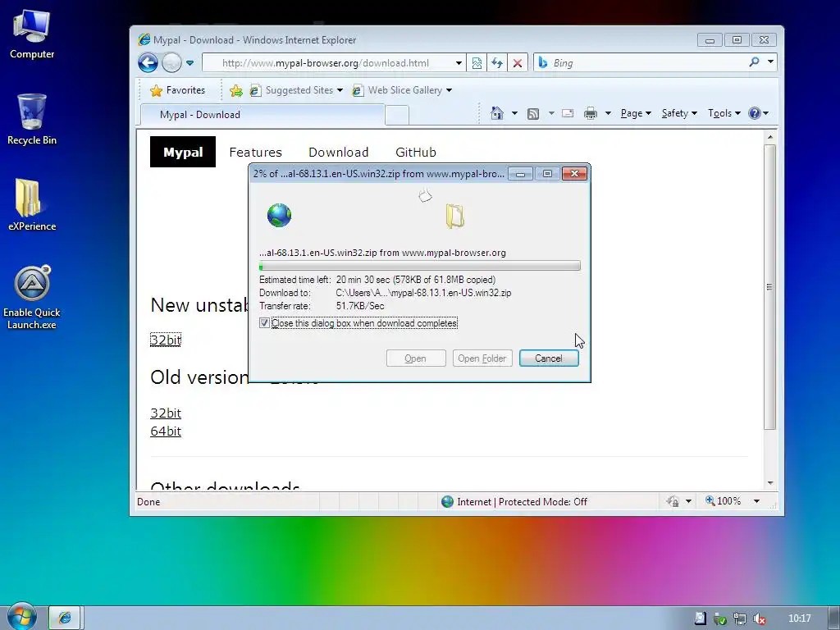Open a new blank tab
The width and height of the screenshot is (840, 630).
pos(397,115)
